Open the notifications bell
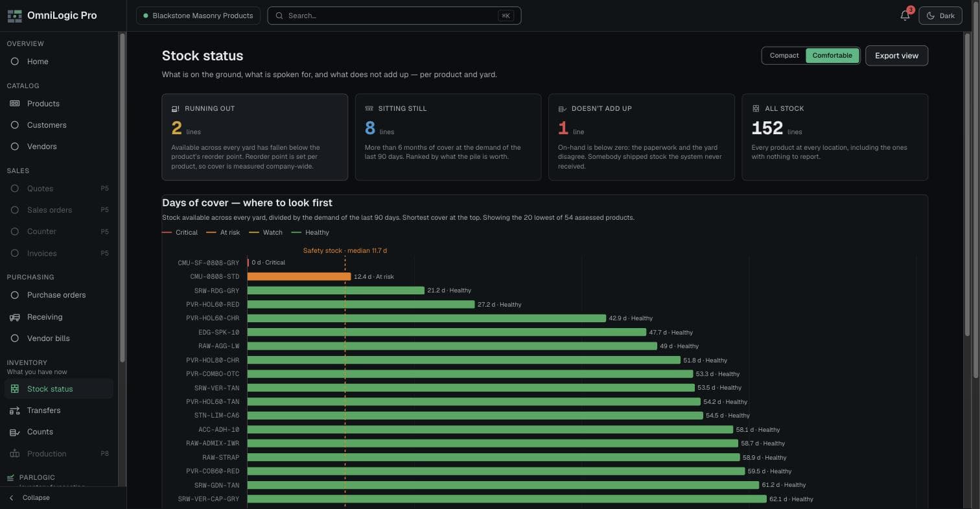This screenshot has height=509, width=980. pyautogui.click(x=905, y=16)
